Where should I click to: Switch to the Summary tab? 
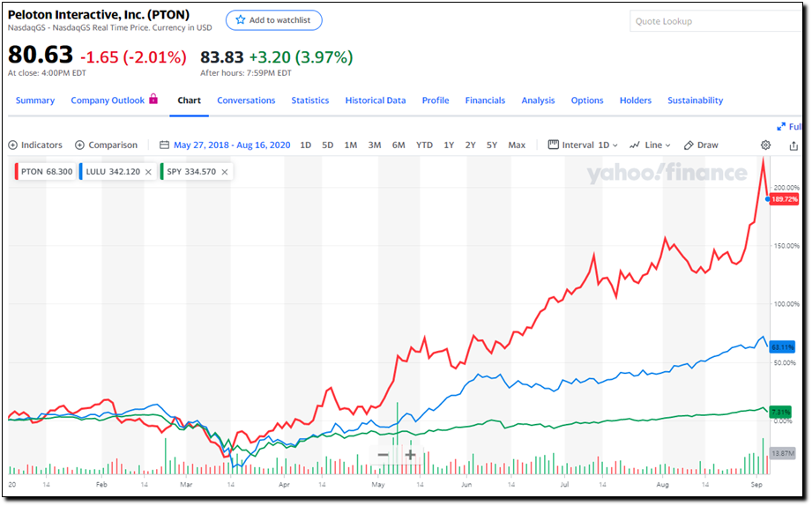point(35,100)
